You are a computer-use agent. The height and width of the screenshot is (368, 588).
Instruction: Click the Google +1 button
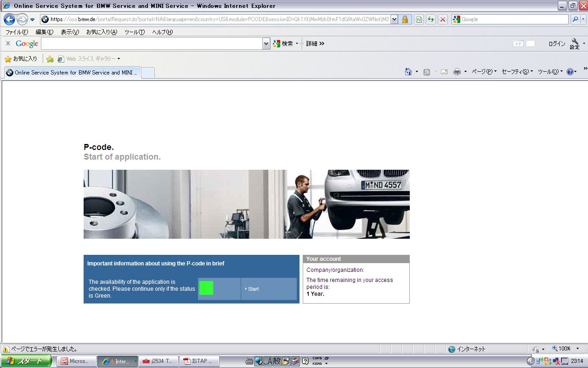click(x=518, y=44)
